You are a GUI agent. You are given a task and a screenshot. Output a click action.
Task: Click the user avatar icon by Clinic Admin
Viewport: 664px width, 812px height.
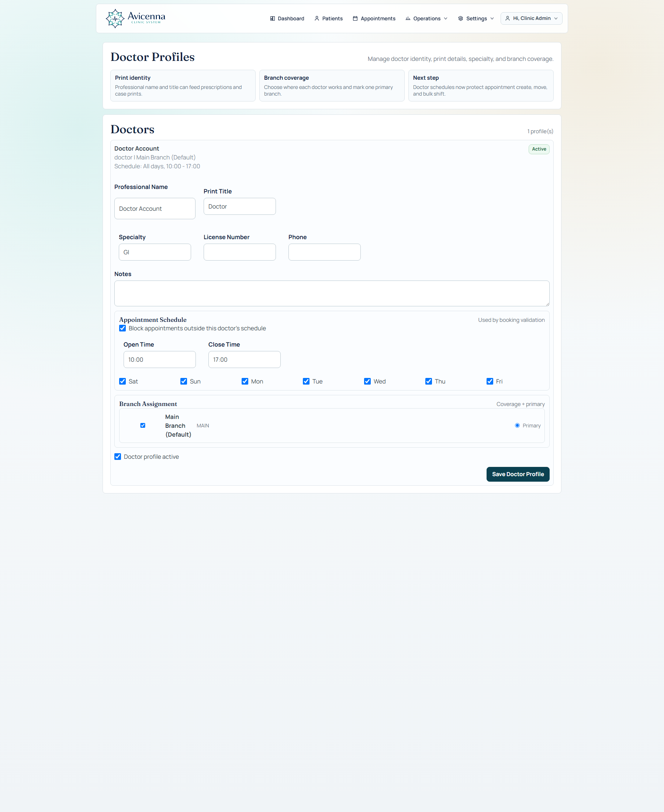coord(508,18)
